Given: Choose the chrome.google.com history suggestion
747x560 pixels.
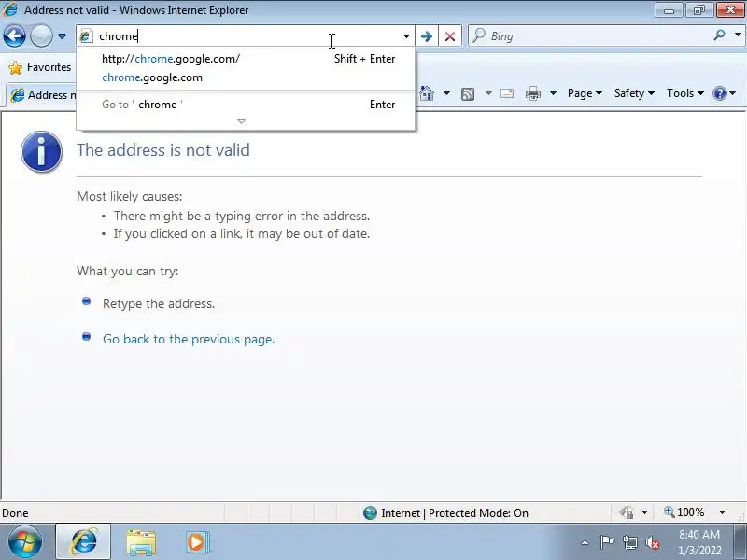Looking at the screenshot, I should click(246, 77).
